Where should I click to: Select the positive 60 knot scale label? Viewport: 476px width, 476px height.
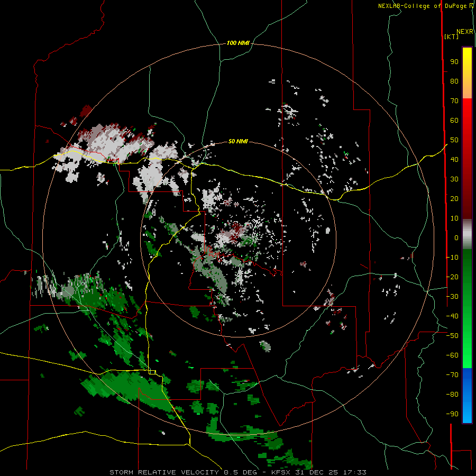(454, 121)
